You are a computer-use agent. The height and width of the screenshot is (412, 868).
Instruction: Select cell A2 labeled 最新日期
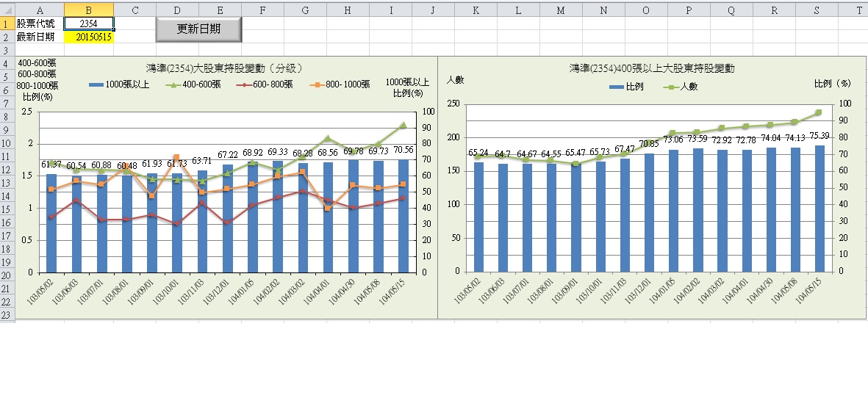pos(39,37)
